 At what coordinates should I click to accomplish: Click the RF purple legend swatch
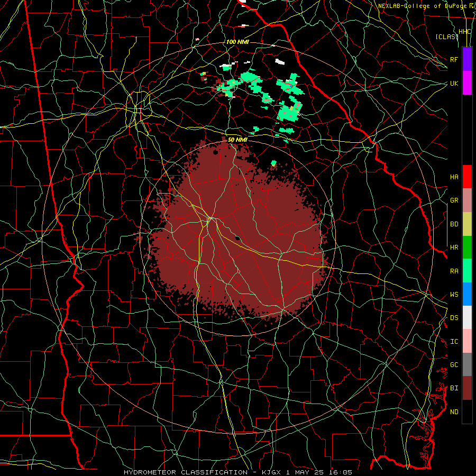(467, 59)
